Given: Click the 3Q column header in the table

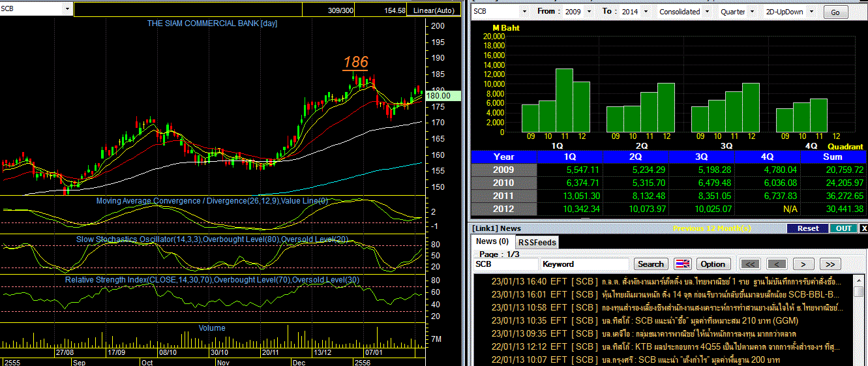Looking at the screenshot, I should pos(702,157).
